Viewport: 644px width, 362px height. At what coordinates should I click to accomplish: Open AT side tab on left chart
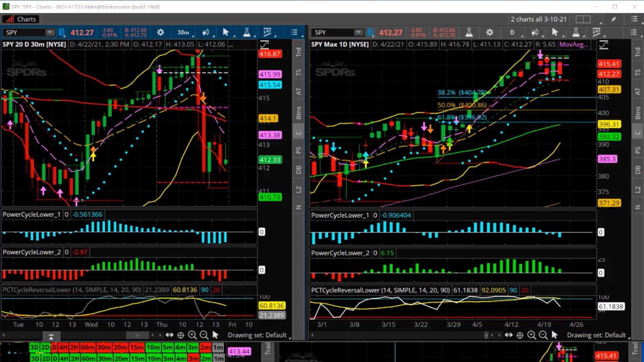pyautogui.click(x=298, y=92)
